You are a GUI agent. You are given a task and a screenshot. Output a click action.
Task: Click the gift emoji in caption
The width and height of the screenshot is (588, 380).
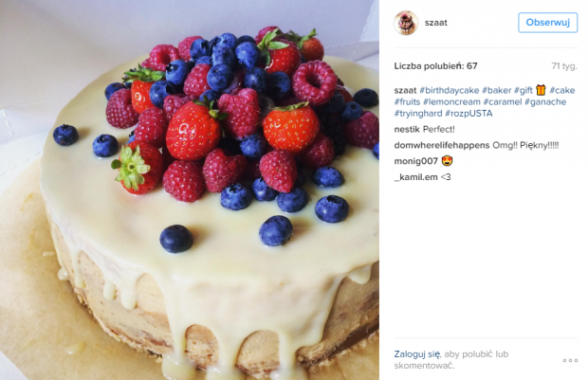[x=541, y=90]
